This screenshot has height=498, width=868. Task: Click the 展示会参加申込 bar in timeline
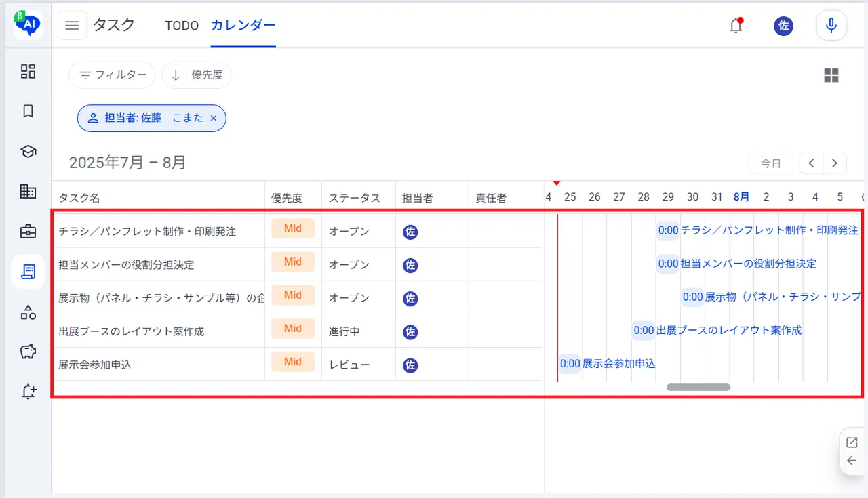coord(607,363)
